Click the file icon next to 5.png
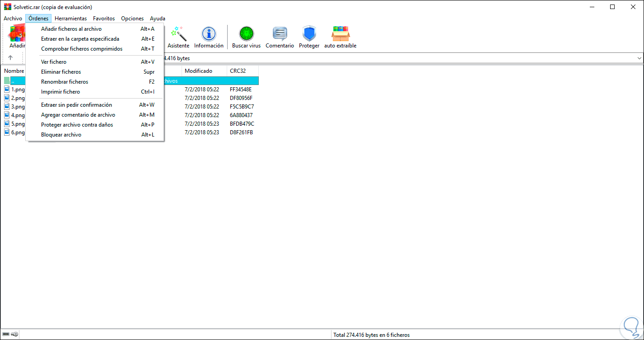This screenshot has width=644, height=340. click(7, 123)
